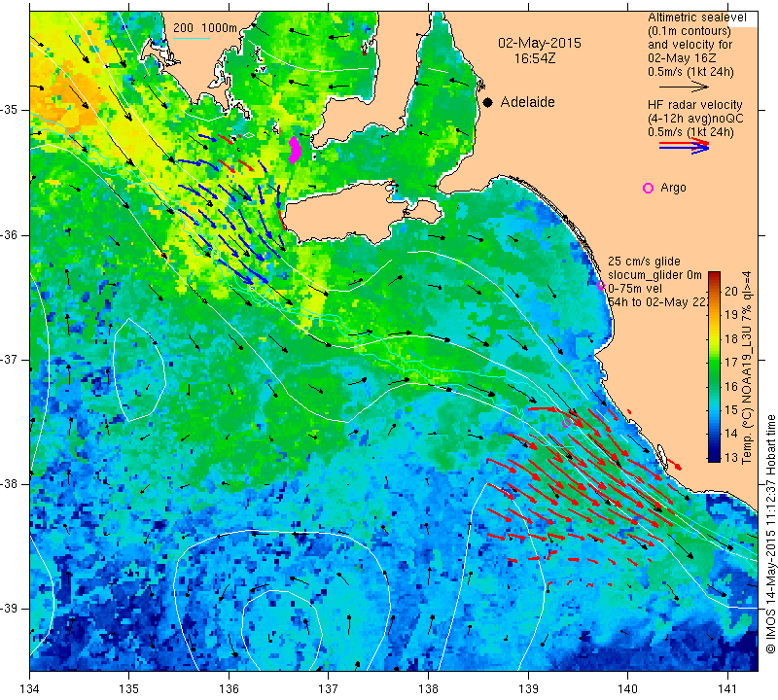
Task: Select the Altimetric sealevel legend line
Action: (697, 17)
